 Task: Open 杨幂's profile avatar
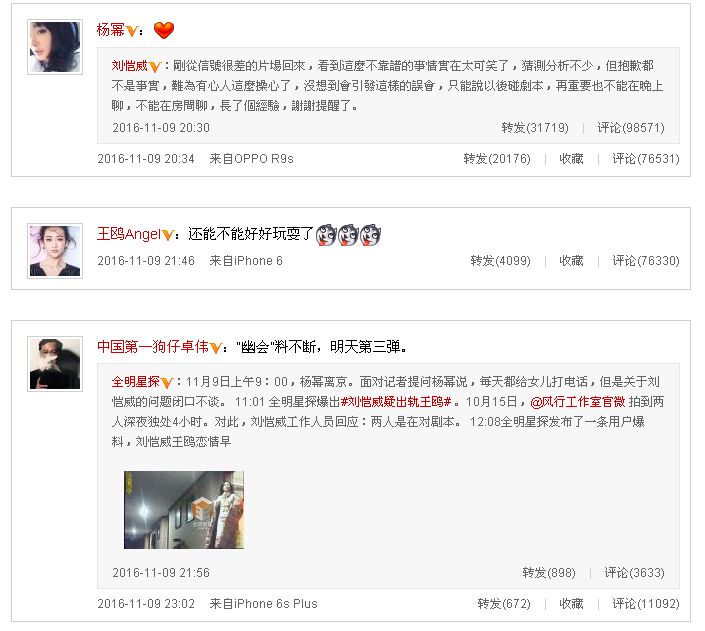coord(55,47)
